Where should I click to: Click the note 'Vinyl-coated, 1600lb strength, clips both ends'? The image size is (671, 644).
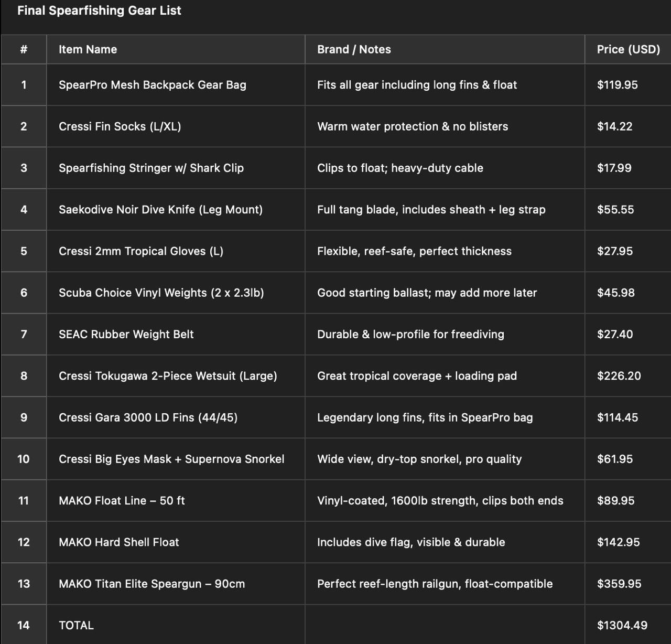click(440, 501)
